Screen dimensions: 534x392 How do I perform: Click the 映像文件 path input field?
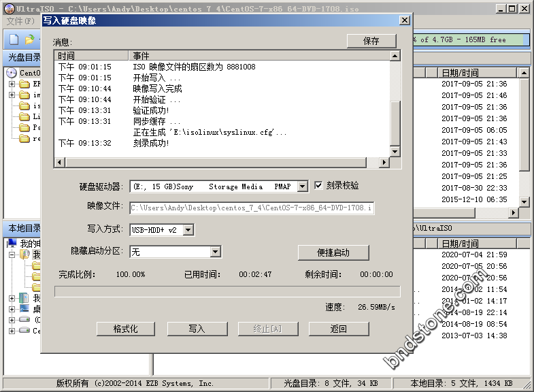click(252, 208)
